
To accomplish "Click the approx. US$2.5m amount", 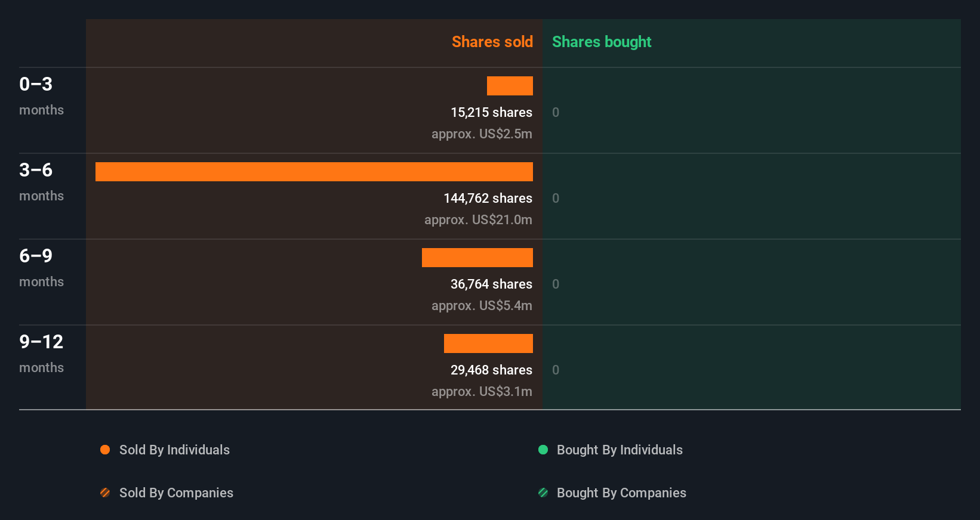I will tap(482, 134).
